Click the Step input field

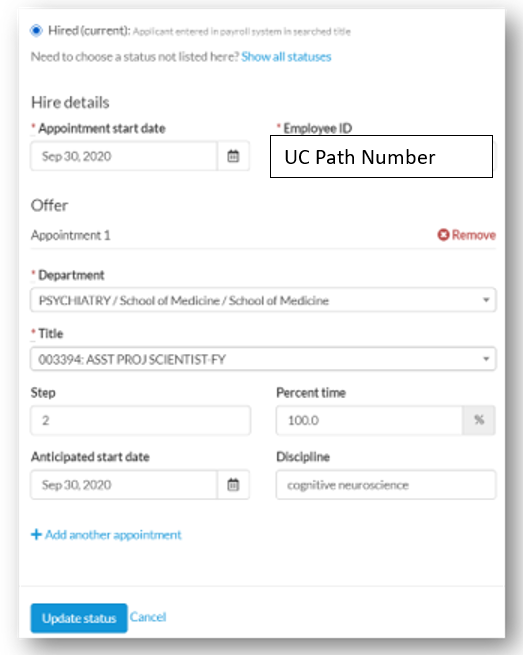[141, 420]
